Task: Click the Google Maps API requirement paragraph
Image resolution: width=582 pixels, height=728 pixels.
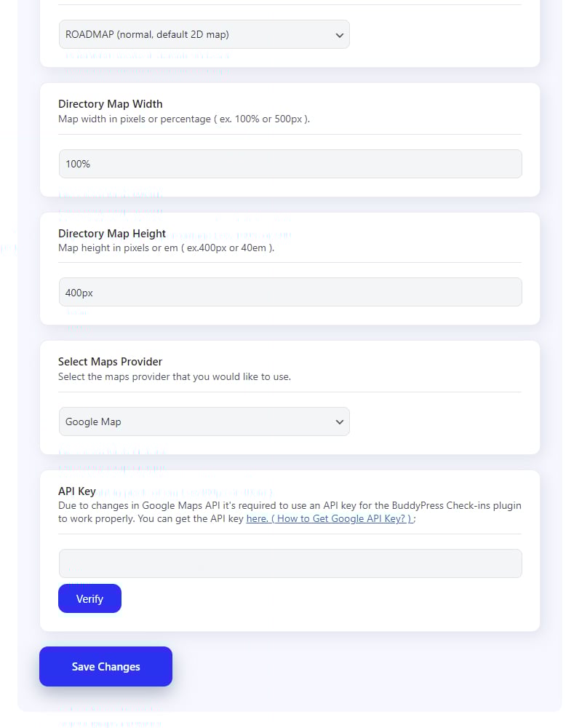Action: [218, 505]
